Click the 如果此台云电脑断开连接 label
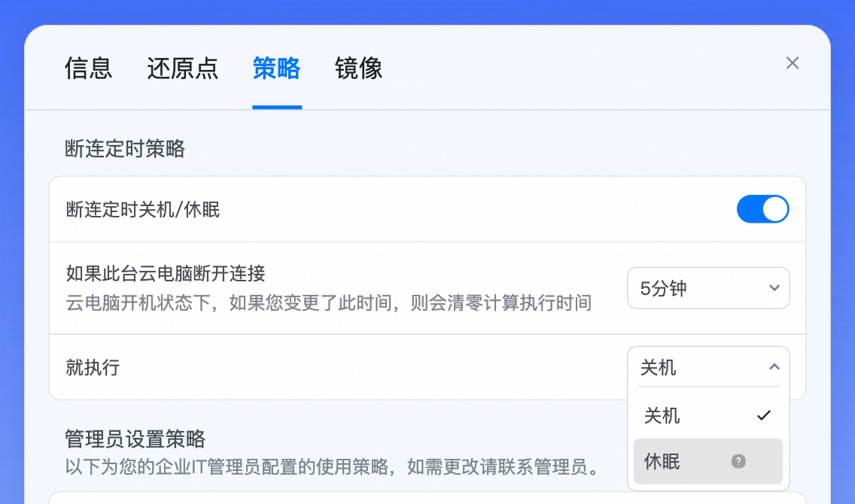The width and height of the screenshot is (855, 504). 166,274
